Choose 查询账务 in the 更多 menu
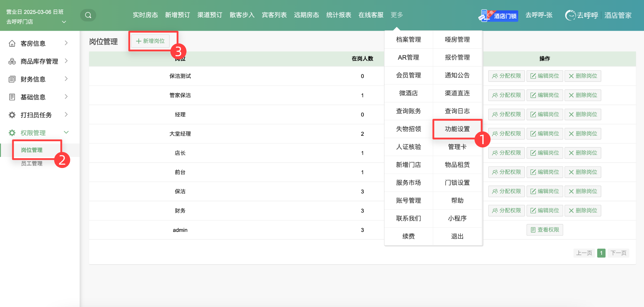The height and width of the screenshot is (307, 644). (408, 111)
